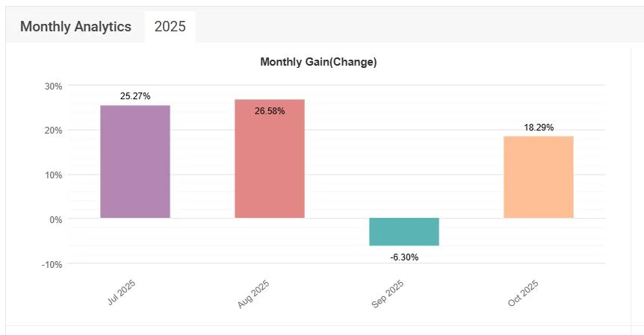Click the 18.29% data label
This screenshot has height=335, width=644.
pyautogui.click(x=539, y=128)
